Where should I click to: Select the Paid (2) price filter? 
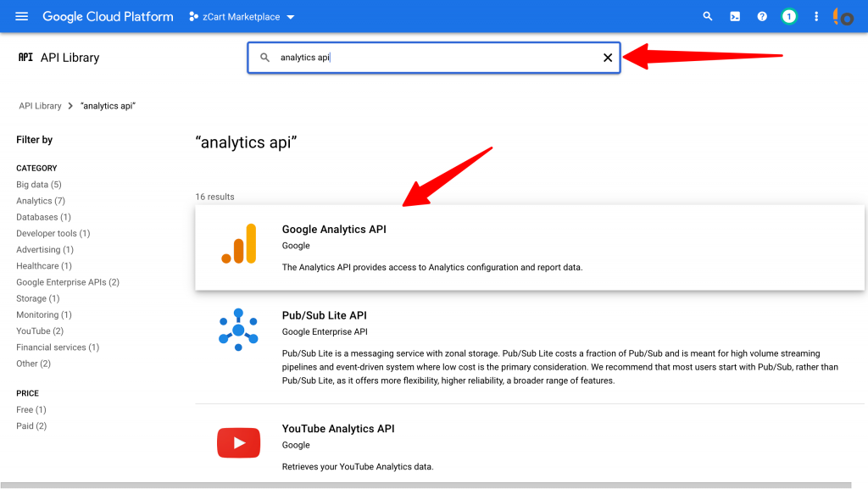click(x=31, y=426)
